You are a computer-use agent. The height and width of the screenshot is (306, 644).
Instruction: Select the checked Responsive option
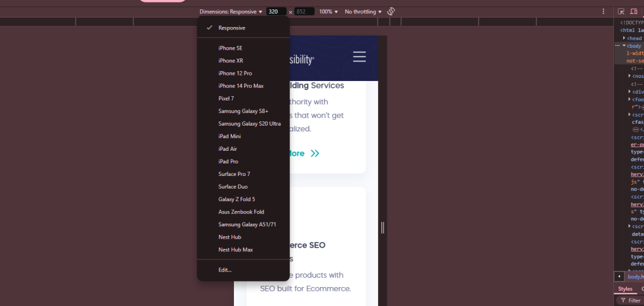(x=231, y=28)
